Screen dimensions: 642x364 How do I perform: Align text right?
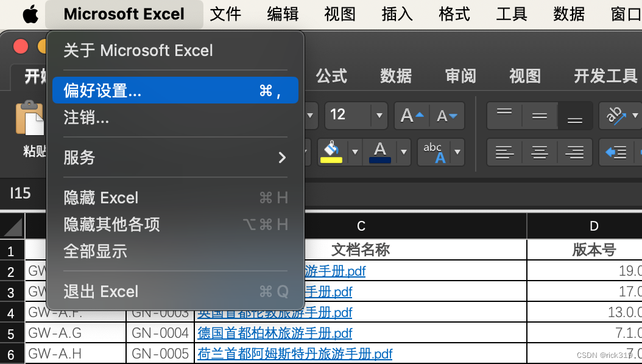(x=575, y=152)
